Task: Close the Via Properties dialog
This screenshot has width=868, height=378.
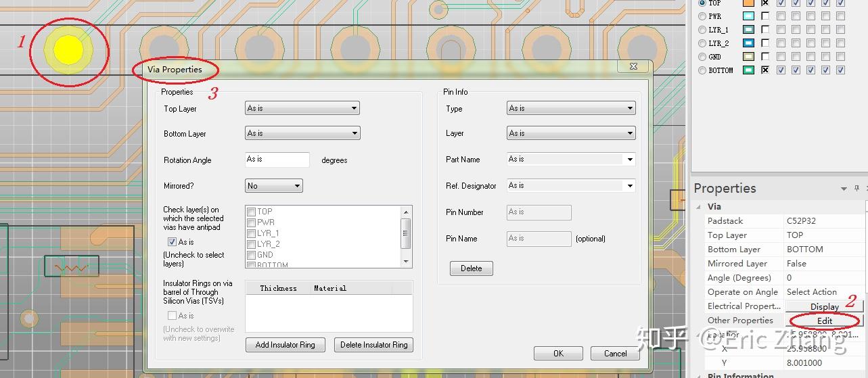Action: [634, 66]
